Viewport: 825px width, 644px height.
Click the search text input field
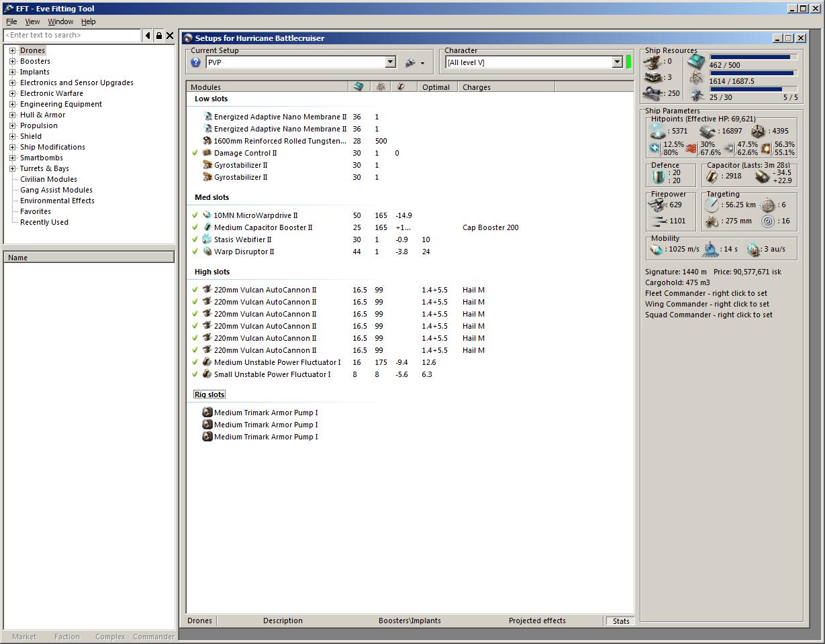point(72,36)
